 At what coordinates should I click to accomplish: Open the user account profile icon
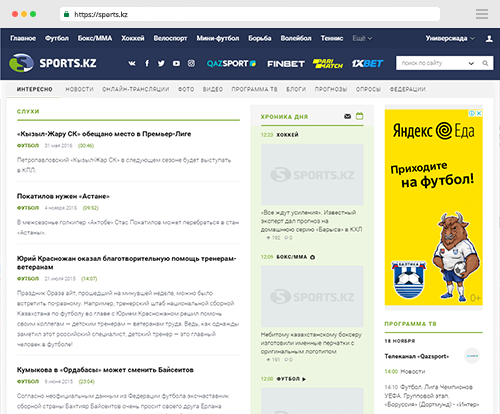[489, 38]
